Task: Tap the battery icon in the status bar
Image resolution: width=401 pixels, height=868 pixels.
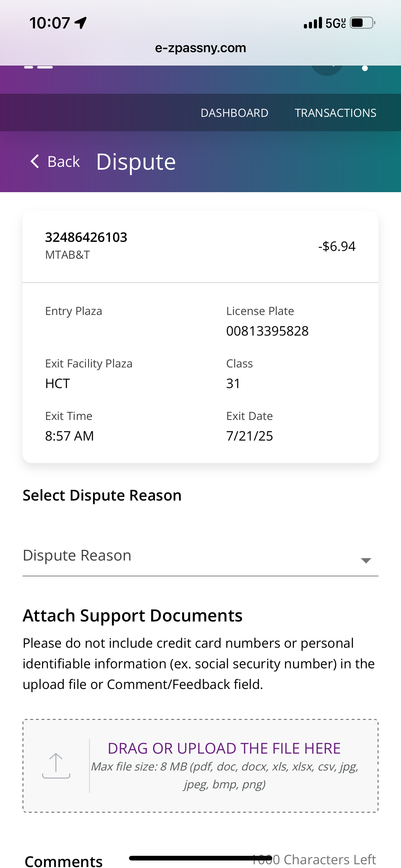Action: click(x=362, y=23)
